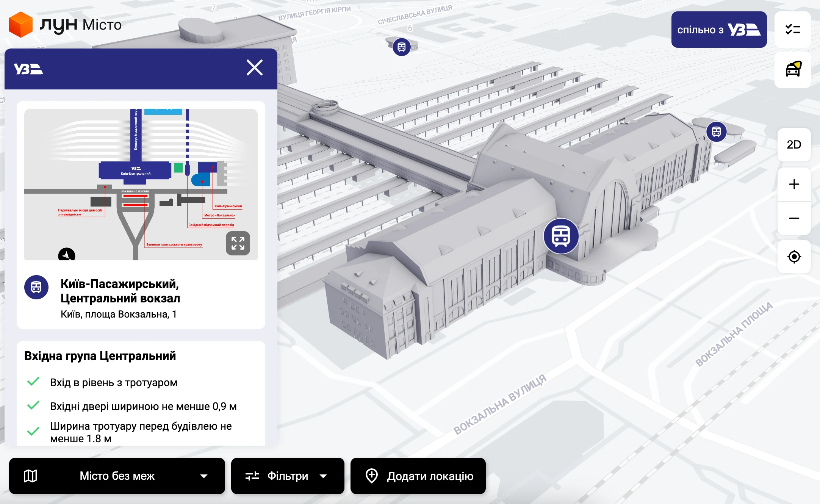Zoom in with the plus button
This screenshot has width=820, height=504.
(794, 185)
